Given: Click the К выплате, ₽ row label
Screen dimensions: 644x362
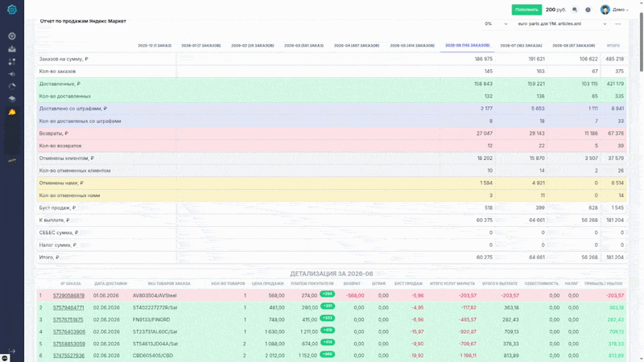Looking at the screenshot, I should tap(54, 220).
